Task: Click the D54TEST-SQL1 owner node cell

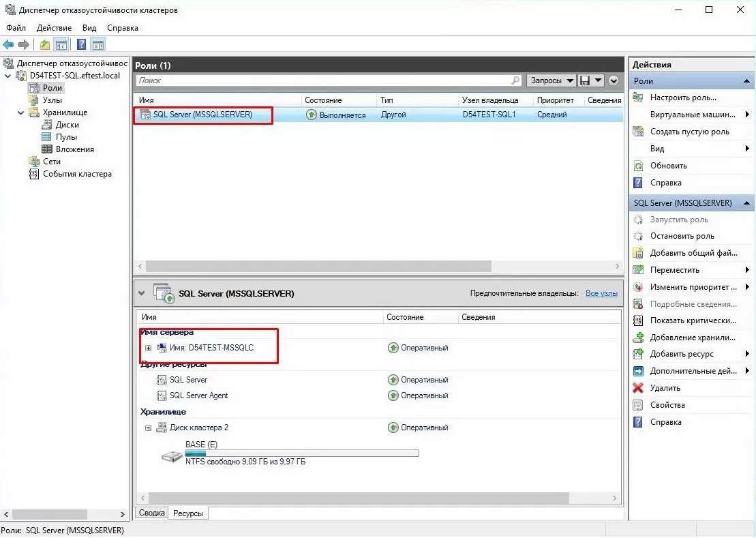Action: point(489,115)
